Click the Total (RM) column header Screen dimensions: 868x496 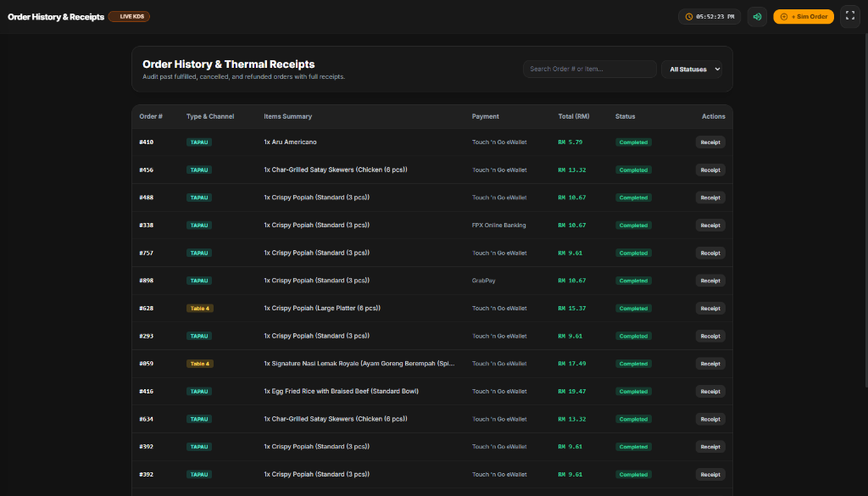click(x=574, y=116)
